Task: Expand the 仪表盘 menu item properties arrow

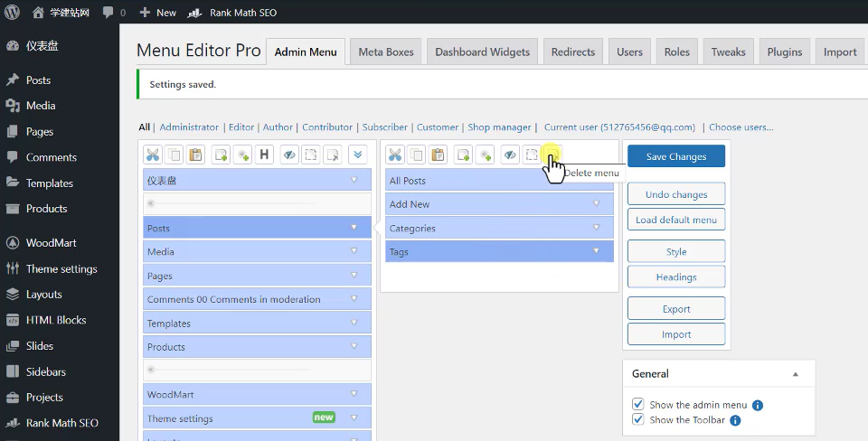Action: pos(354,181)
